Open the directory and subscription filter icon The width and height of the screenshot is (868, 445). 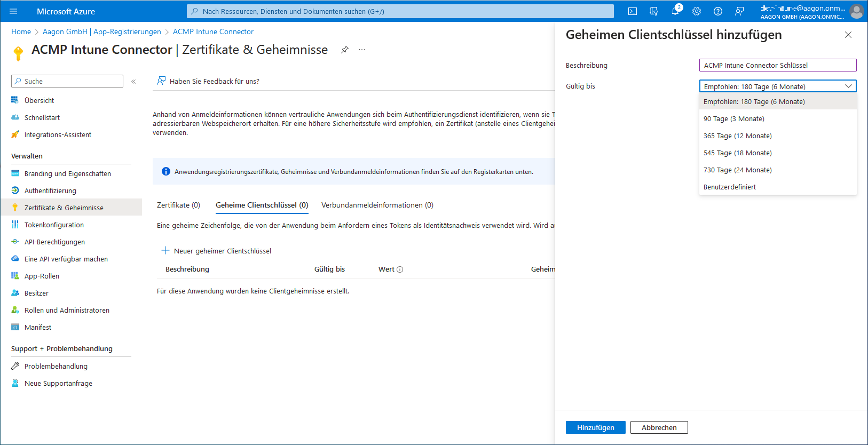point(654,11)
